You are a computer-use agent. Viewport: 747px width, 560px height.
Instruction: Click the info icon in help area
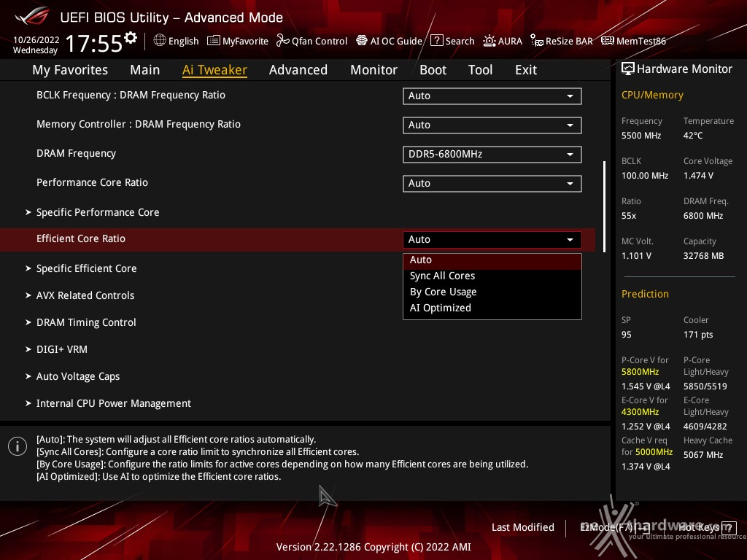(x=18, y=446)
